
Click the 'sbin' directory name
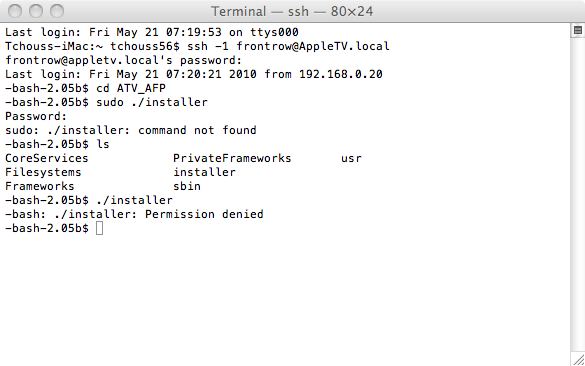(x=187, y=186)
